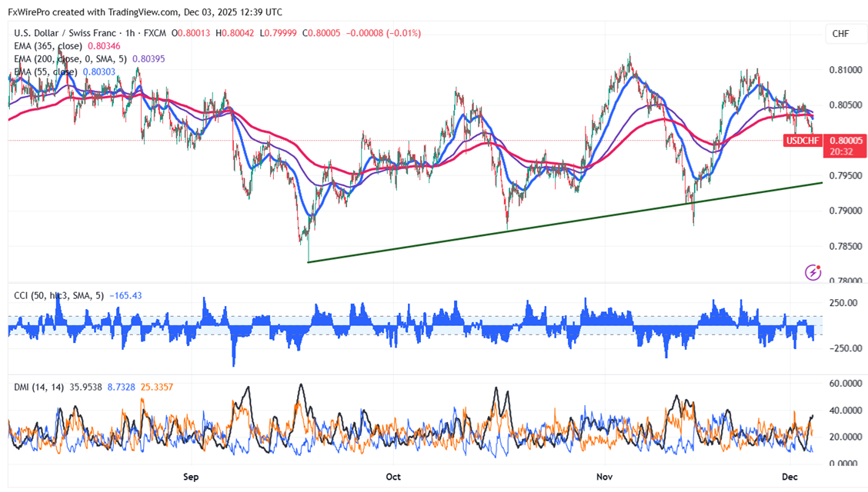Screen dimensions: 868x492
Task: Click the 0.81000 price axis label
Action: [846, 70]
